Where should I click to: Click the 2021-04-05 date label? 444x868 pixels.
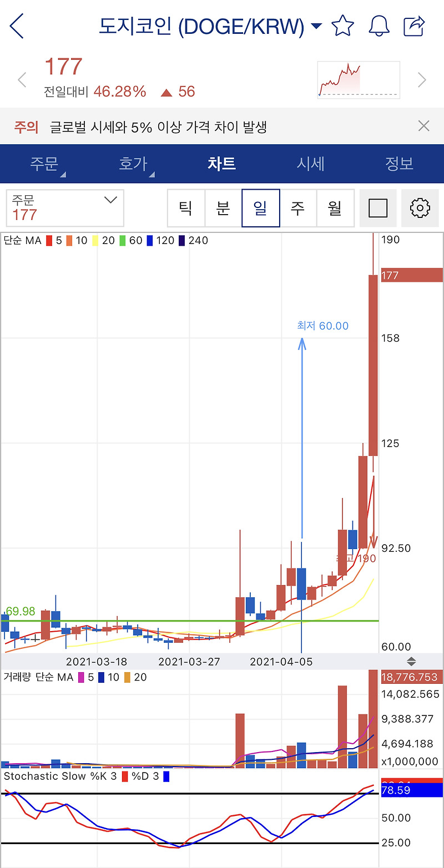[281, 662]
